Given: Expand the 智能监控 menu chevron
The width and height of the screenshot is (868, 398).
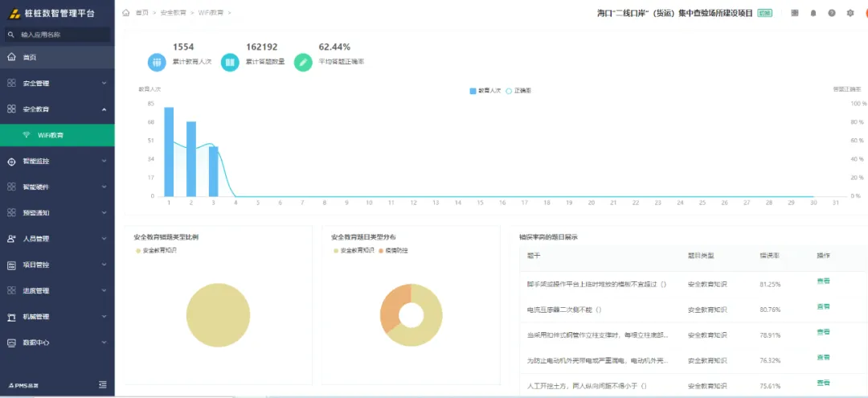Looking at the screenshot, I should pos(104,161).
